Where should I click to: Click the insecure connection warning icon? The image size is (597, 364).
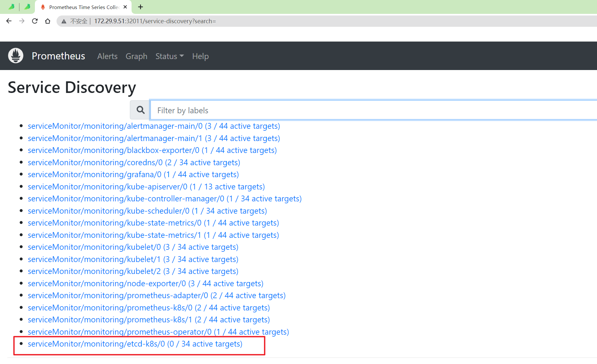coord(64,21)
